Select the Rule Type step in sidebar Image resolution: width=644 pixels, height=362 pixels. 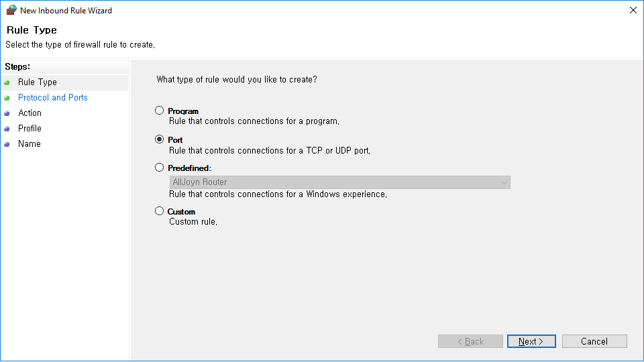point(38,82)
